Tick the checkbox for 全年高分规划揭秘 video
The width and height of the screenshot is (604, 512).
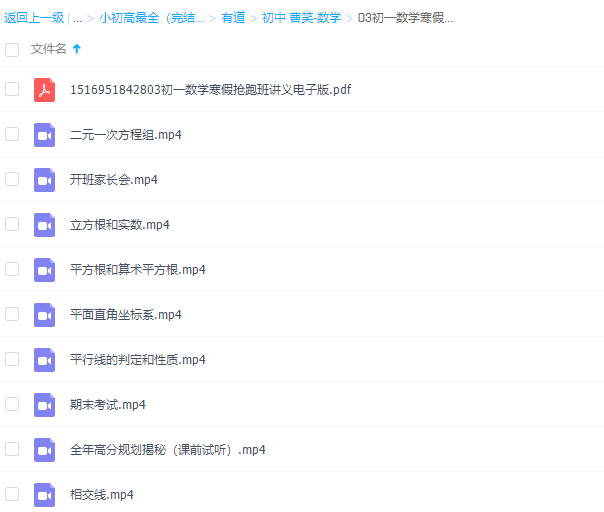point(12,449)
